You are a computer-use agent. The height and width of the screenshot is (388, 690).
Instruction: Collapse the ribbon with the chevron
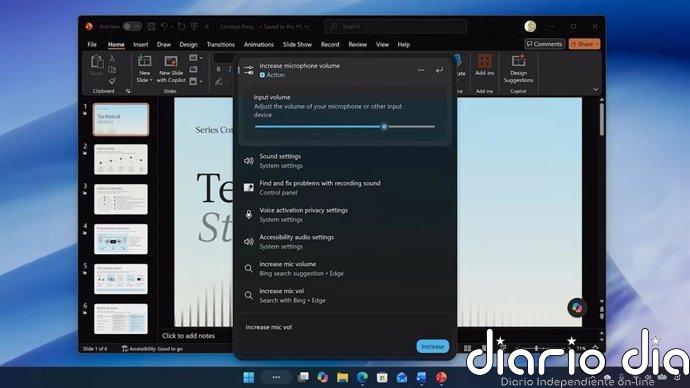click(595, 90)
